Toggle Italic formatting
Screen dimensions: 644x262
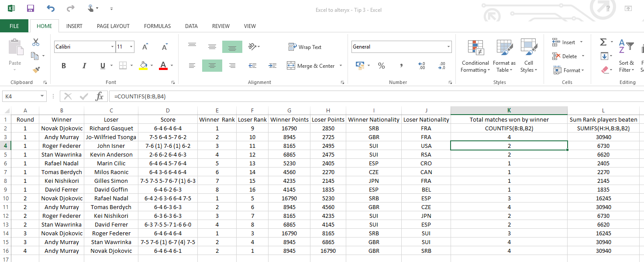pyautogui.click(x=84, y=66)
